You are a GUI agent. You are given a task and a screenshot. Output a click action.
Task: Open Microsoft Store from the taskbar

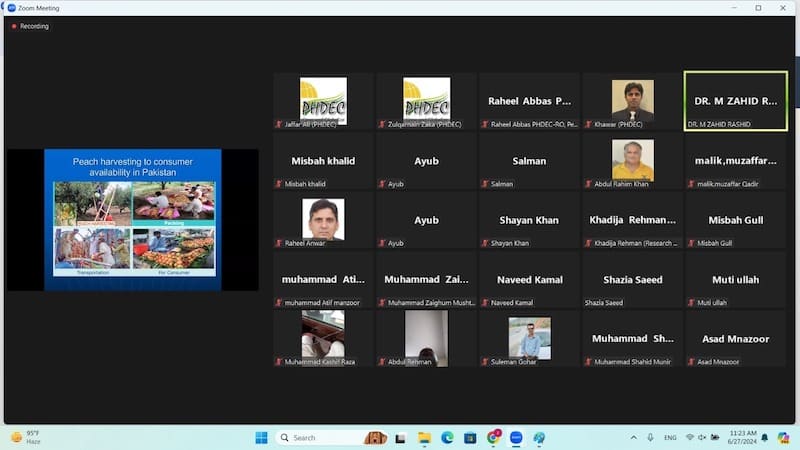pyautogui.click(x=470, y=438)
